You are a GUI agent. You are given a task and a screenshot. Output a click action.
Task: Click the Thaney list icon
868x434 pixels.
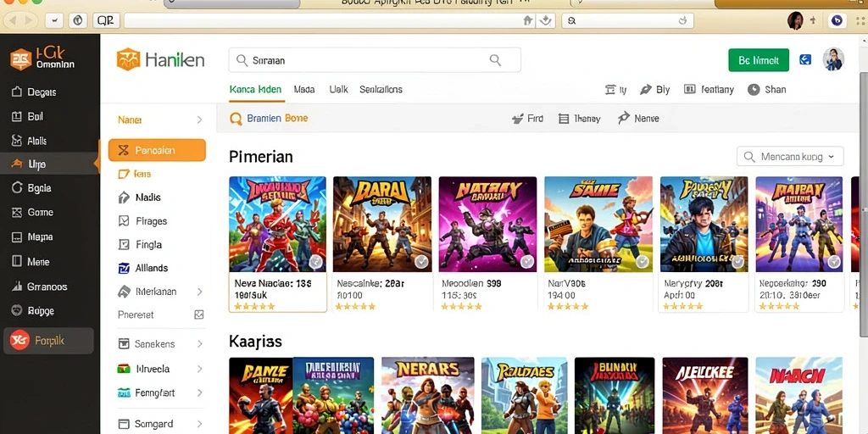click(x=564, y=119)
